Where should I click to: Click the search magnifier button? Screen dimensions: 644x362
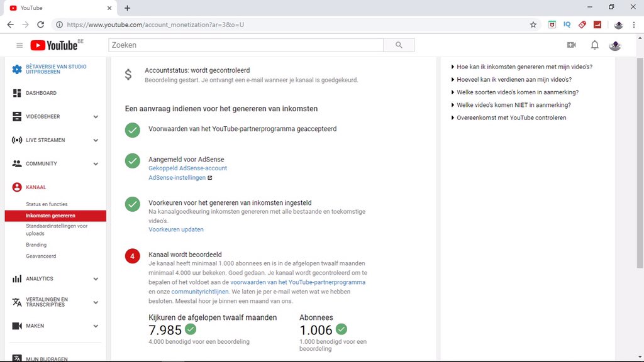(x=399, y=45)
